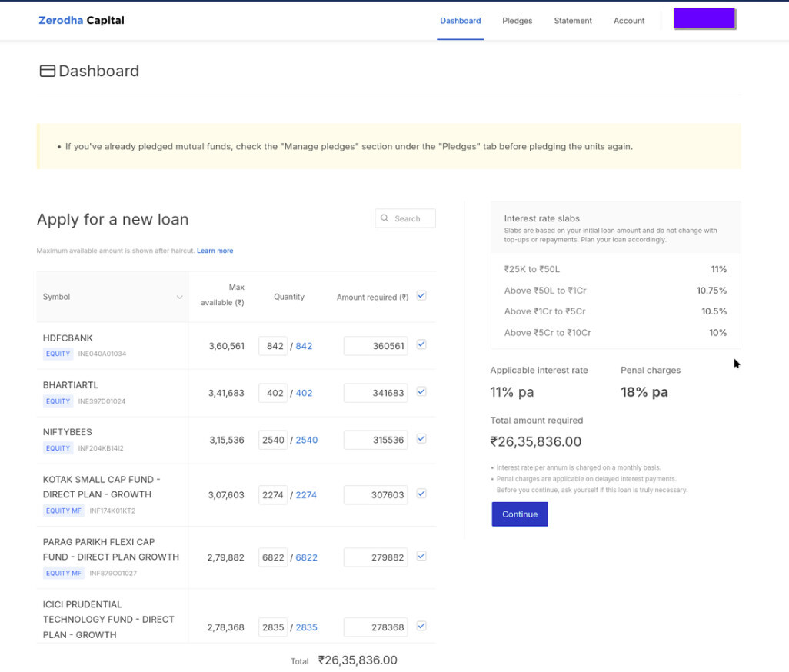The width and height of the screenshot is (789, 672).
Task: Edit HDFCBANK amount required field
Action: point(375,346)
